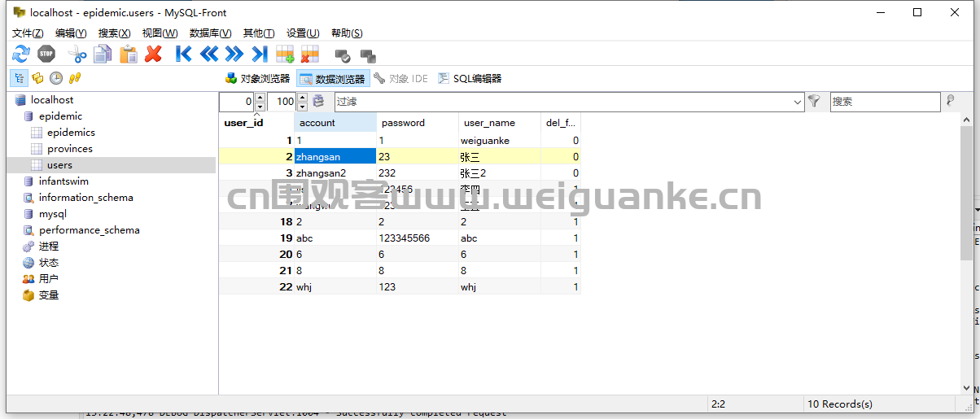This screenshot has height=419, width=980.
Task: Click the scissors Cut icon
Action: tap(77, 55)
